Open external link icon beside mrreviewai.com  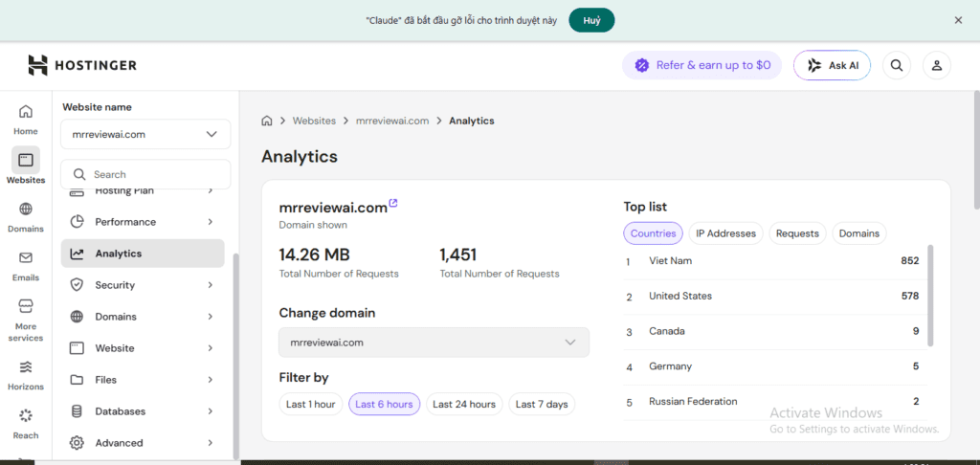393,203
